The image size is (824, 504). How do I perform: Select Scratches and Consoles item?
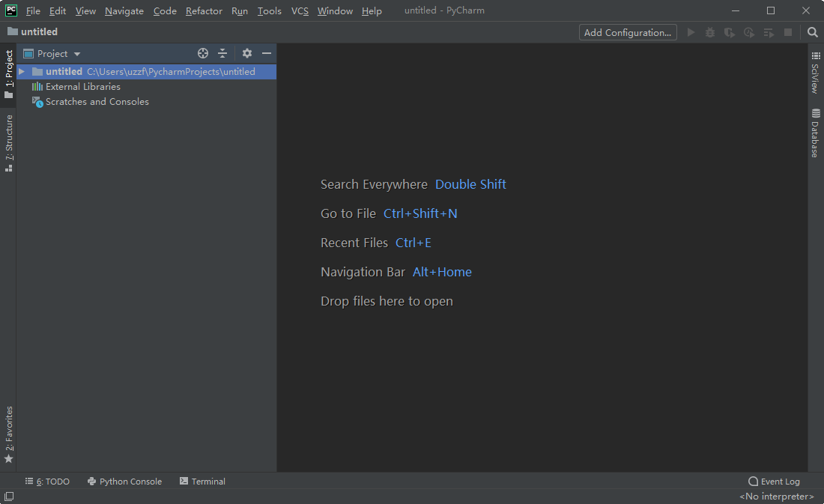tap(97, 101)
